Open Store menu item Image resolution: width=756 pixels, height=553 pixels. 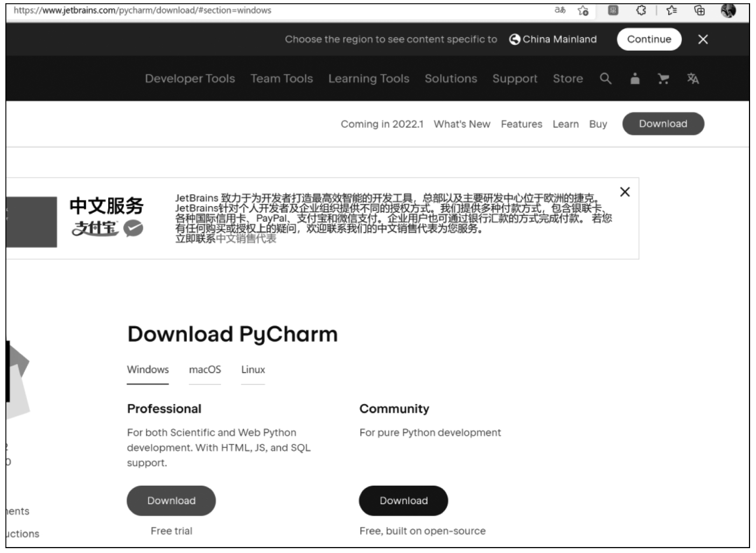(x=568, y=79)
